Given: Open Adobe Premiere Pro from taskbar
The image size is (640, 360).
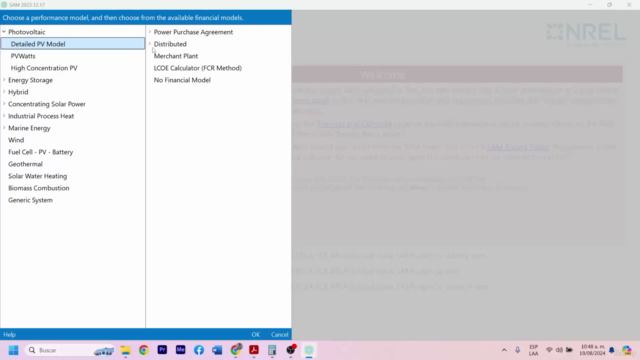Looking at the screenshot, I should 162,350.
